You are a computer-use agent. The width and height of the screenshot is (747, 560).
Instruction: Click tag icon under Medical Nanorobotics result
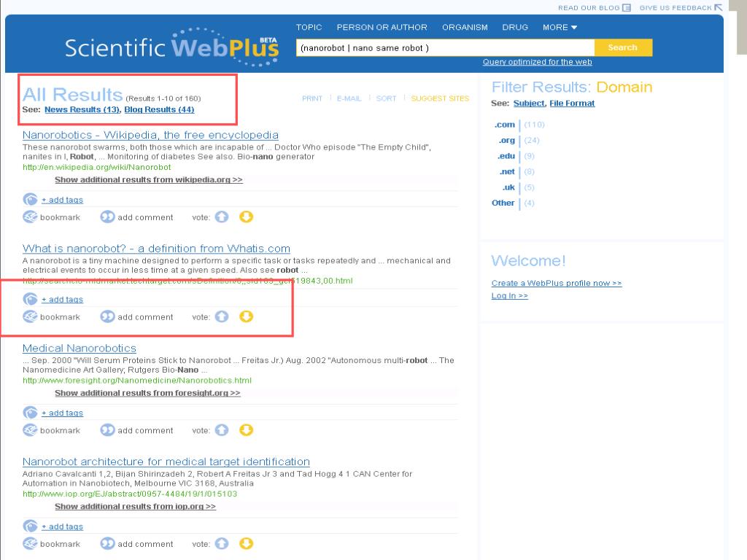tap(30, 413)
